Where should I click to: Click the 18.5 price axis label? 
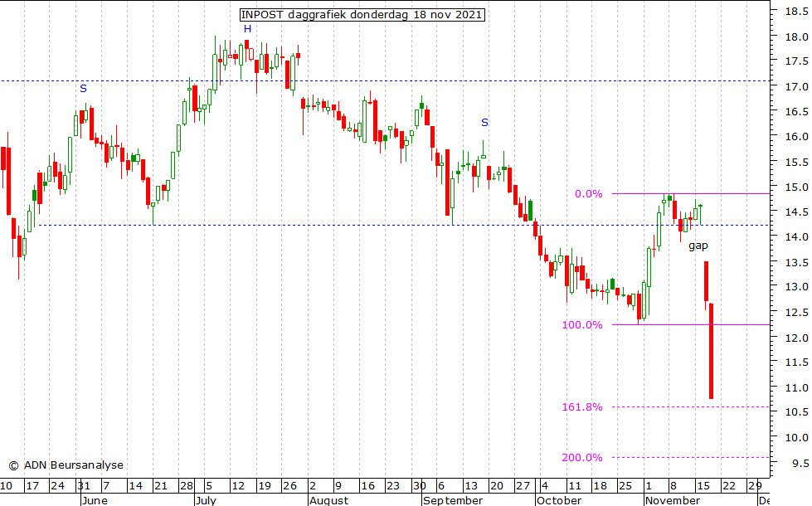pos(796,12)
